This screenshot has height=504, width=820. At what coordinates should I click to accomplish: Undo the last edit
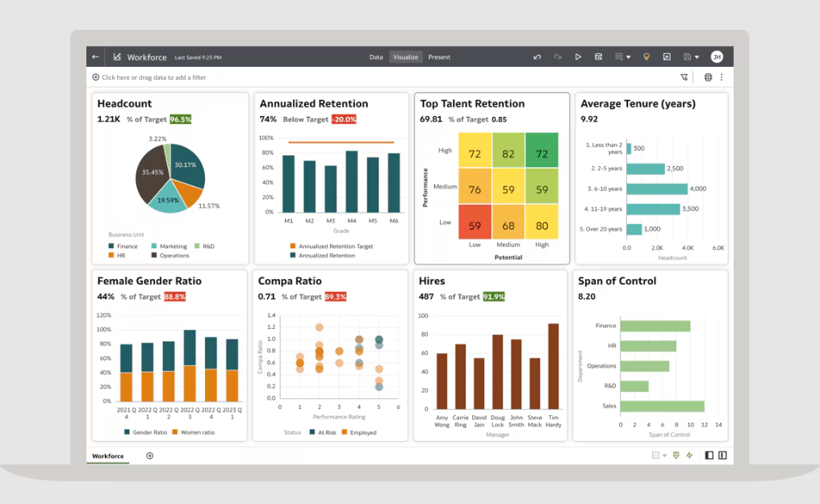coord(538,57)
